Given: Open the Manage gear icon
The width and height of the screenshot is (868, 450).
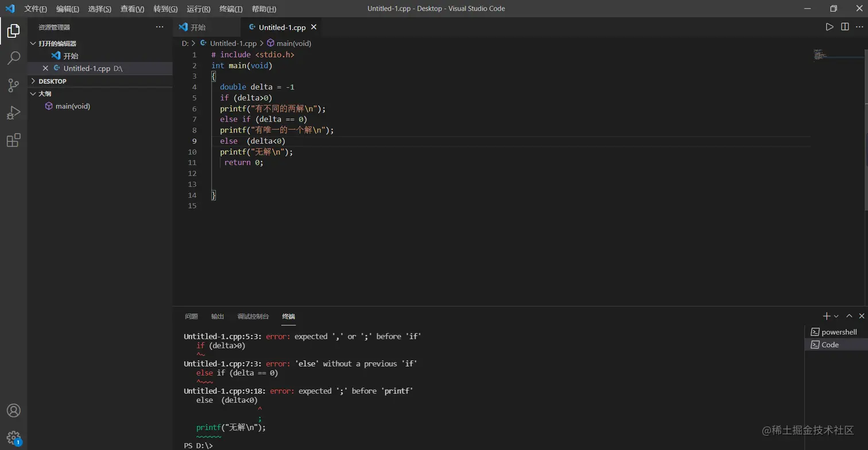Looking at the screenshot, I should coord(14,438).
